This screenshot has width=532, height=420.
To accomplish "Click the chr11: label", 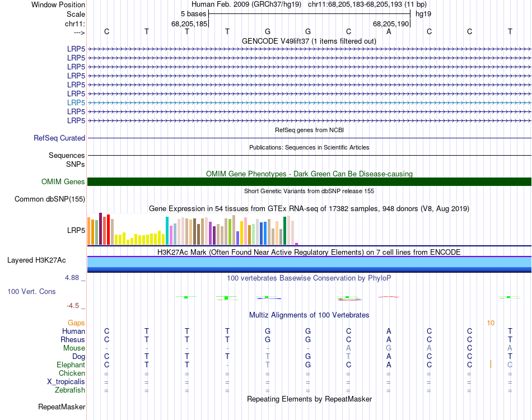I will [75, 24].
